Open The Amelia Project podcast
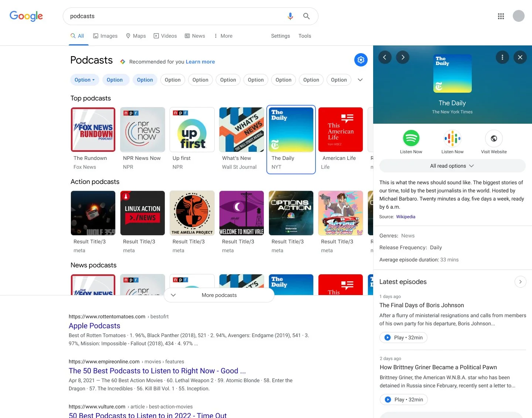Image resolution: width=532 pixels, height=418 pixels. tap(192, 223)
